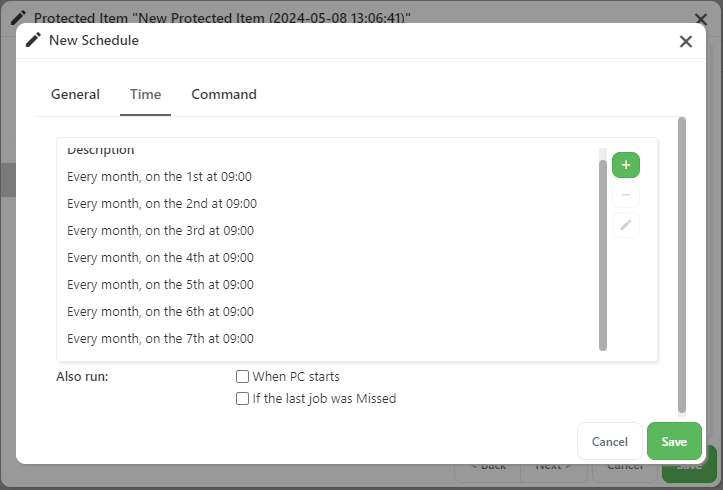Click the pencil icon beside New Schedule
This screenshot has width=723, height=490.
(x=33, y=40)
